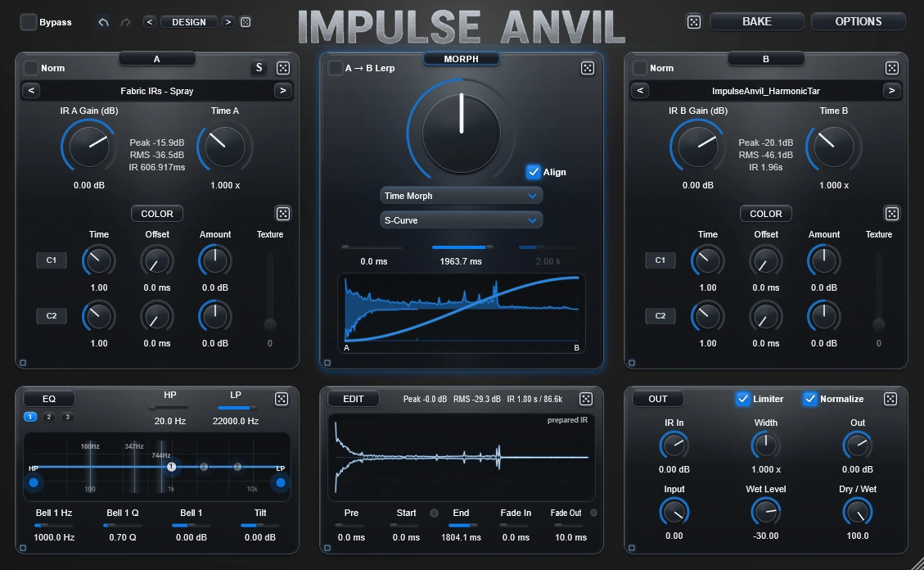Randomize the COLOR section in panel B

[x=891, y=214]
